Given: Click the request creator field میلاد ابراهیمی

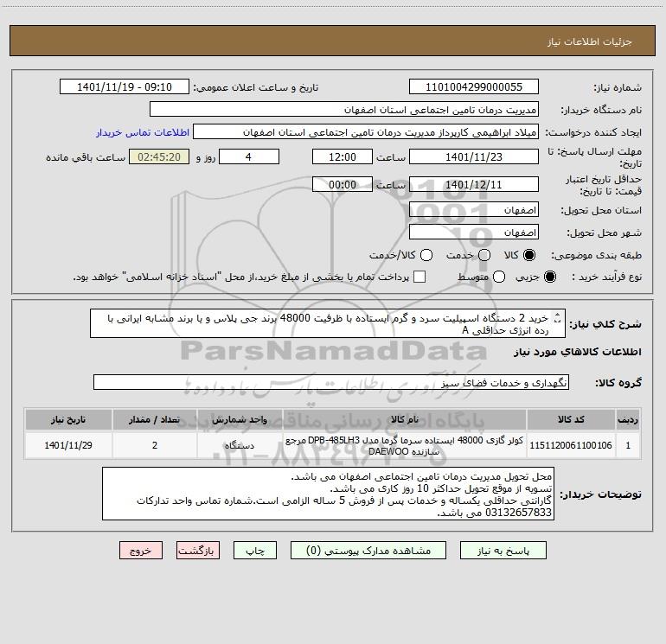Looking at the screenshot, I should pyautogui.click(x=366, y=132).
